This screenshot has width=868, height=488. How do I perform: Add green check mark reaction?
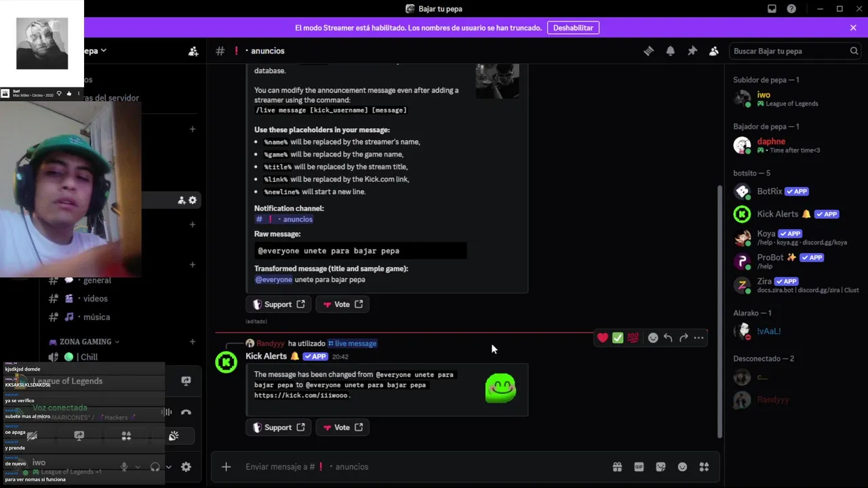coord(618,338)
